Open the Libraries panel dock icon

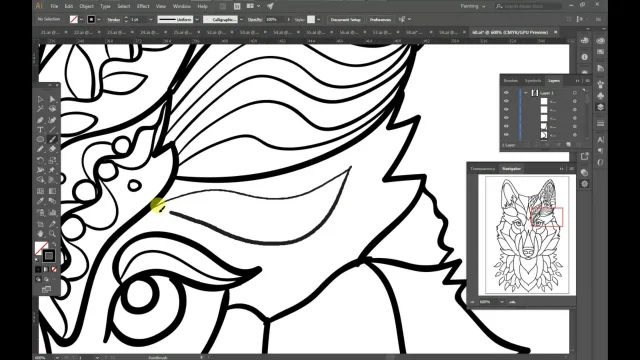tap(600, 40)
